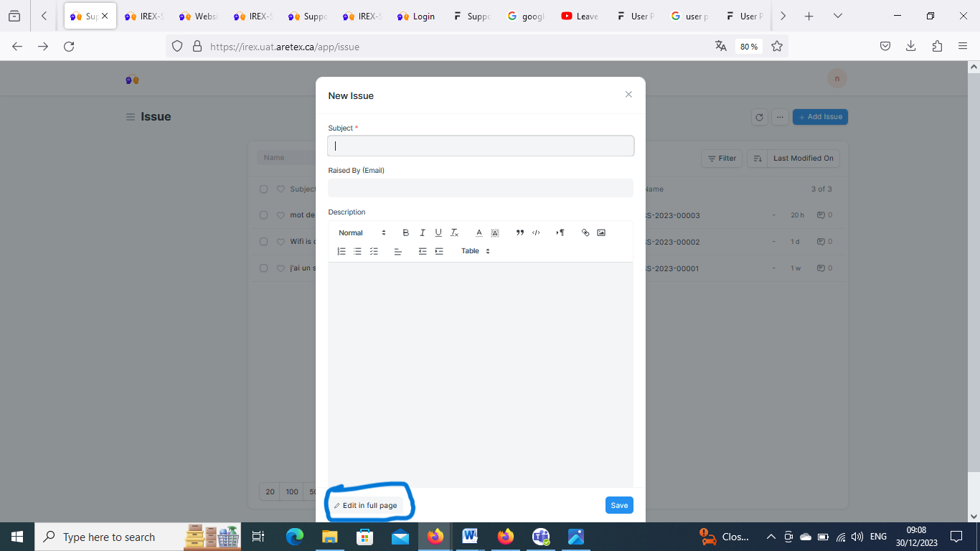Viewport: 980px width, 551px height.
Task: Insert a code block in description
Action: pyautogui.click(x=536, y=232)
